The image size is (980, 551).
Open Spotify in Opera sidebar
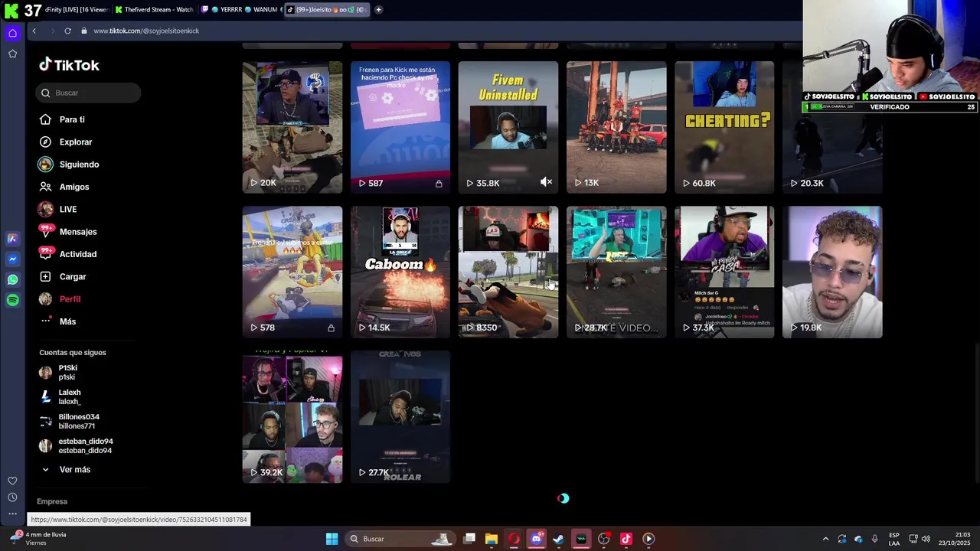click(x=12, y=301)
